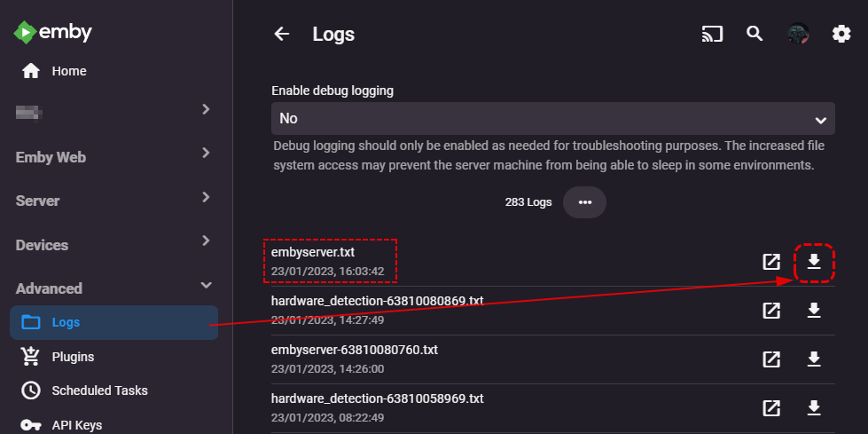Download hardware_detection-63810080869.txt log

(814, 311)
